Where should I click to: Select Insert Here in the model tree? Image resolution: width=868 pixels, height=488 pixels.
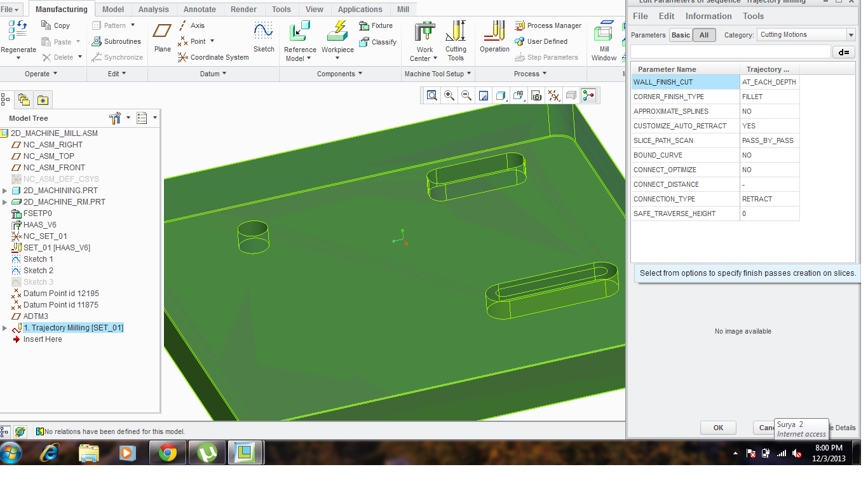43,339
